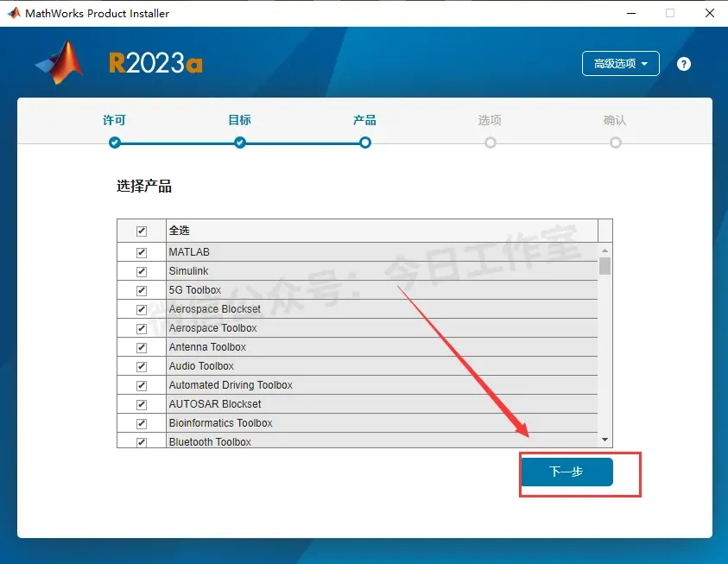Click the completed 许可 step checkmark circle
The width and height of the screenshot is (728, 564).
point(115,143)
